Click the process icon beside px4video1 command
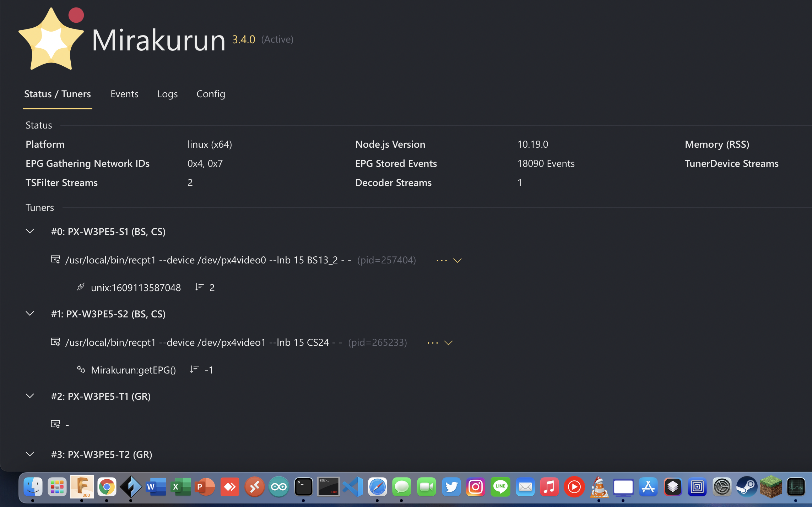The width and height of the screenshot is (812, 507). click(x=55, y=342)
